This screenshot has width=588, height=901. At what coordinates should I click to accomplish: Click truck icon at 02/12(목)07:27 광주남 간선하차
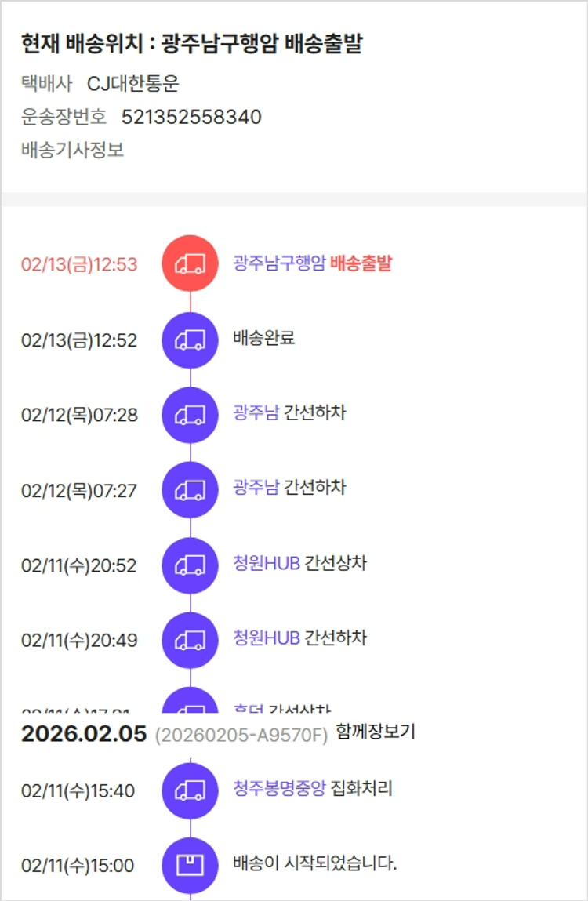click(x=190, y=490)
